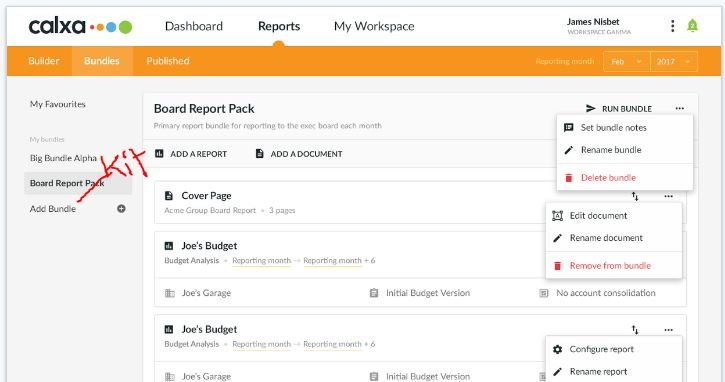Click the paper plane run icon

[590, 108]
